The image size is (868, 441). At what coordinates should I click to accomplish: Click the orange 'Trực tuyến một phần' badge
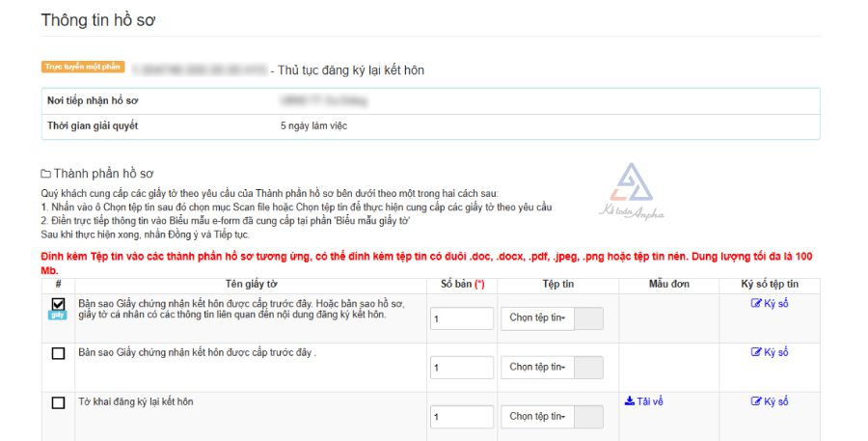click(83, 67)
